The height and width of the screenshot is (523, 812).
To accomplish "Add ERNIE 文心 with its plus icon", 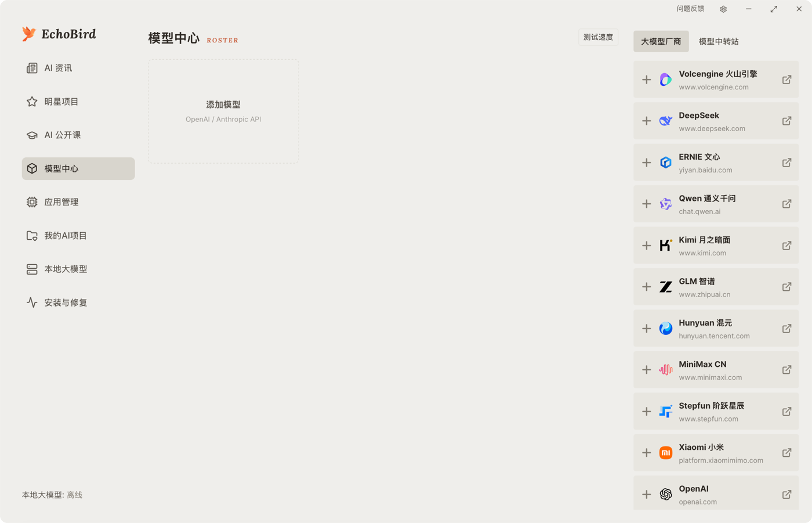I will click(647, 163).
